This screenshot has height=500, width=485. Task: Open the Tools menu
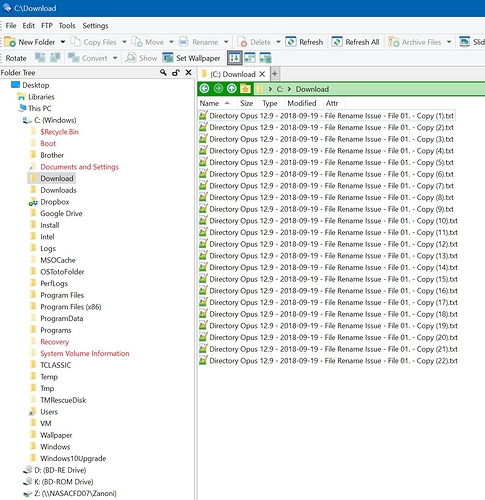(67, 26)
